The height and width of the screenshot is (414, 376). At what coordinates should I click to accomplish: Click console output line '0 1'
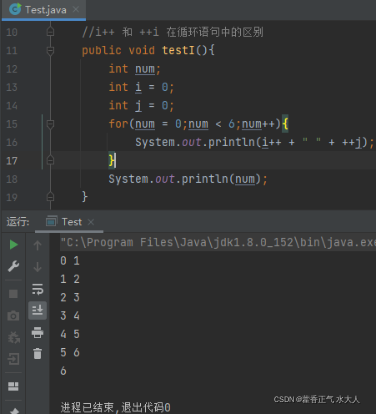tap(70, 261)
